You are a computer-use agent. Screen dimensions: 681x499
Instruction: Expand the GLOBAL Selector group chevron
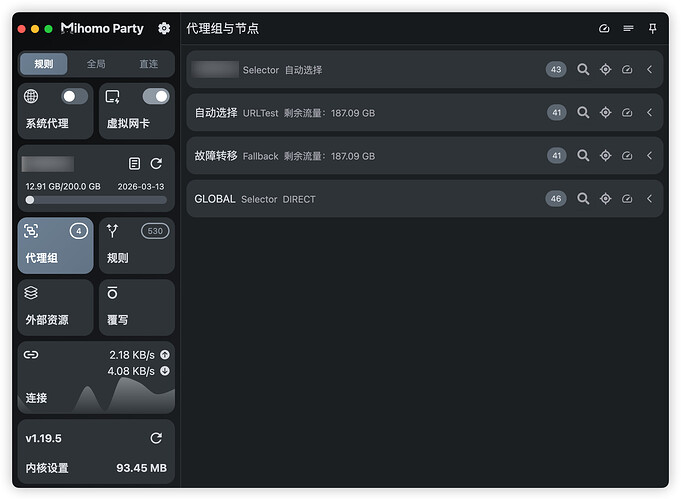click(x=649, y=199)
